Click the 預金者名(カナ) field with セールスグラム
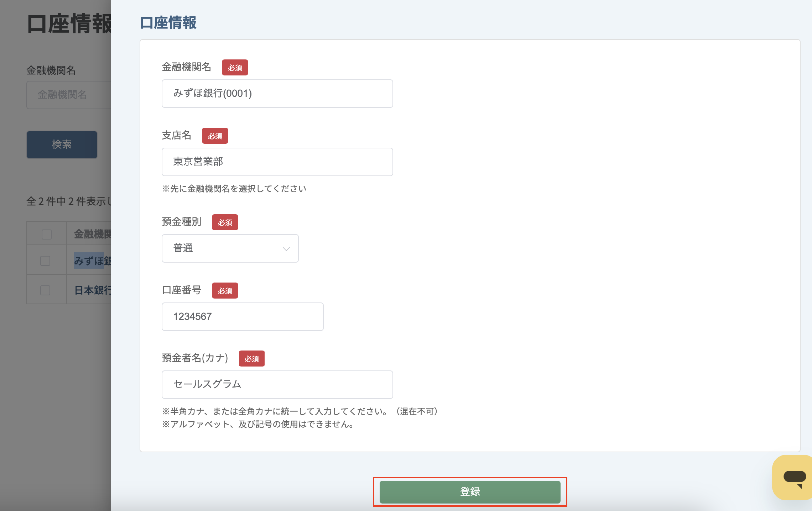This screenshot has width=812, height=511. coord(277,385)
